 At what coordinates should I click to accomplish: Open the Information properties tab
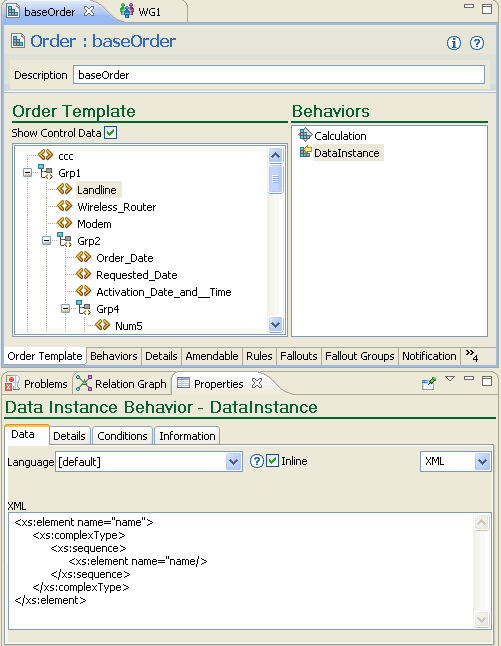tap(187, 436)
